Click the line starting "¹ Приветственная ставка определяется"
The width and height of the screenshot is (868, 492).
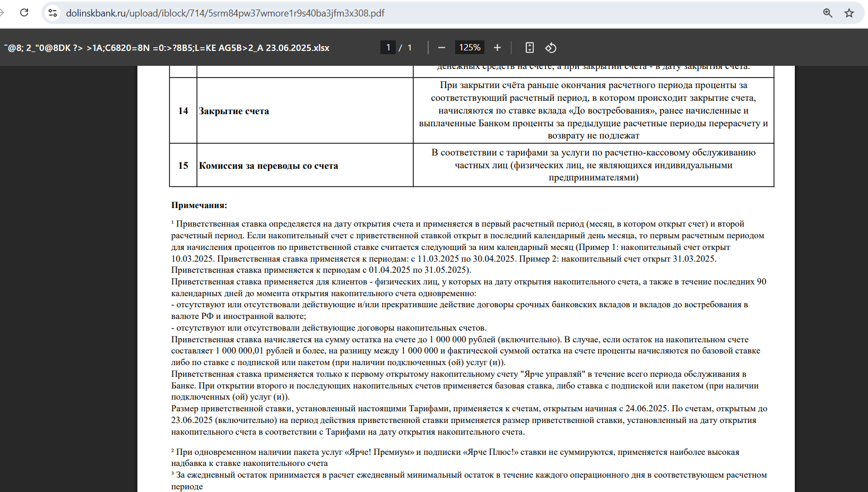point(458,224)
